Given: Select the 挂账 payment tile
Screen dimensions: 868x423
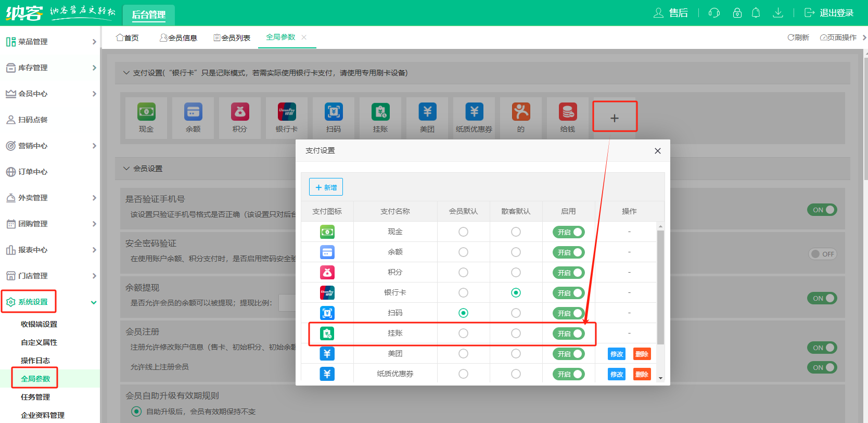Looking at the screenshot, I should pos(380,118).
